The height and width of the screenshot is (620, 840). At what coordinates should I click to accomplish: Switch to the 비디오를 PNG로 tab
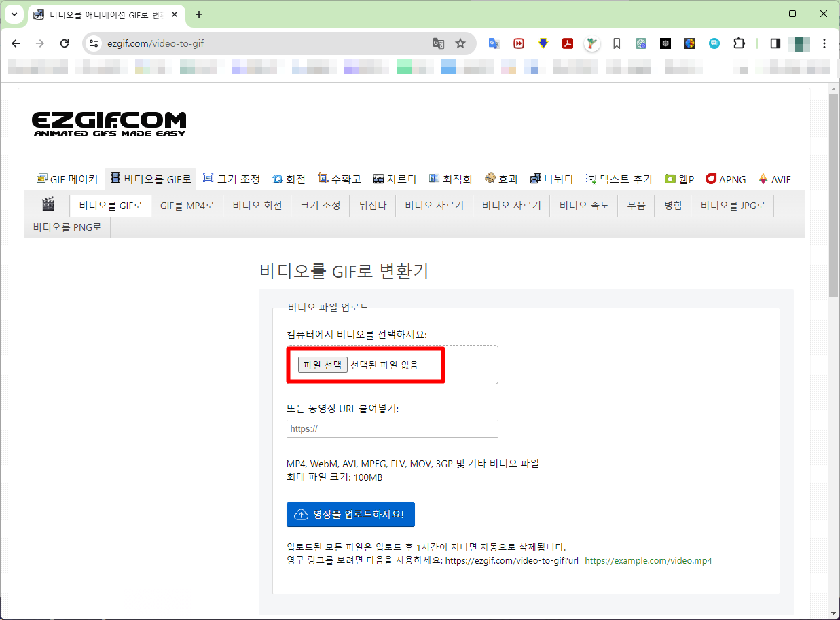[x=67, y=227]
